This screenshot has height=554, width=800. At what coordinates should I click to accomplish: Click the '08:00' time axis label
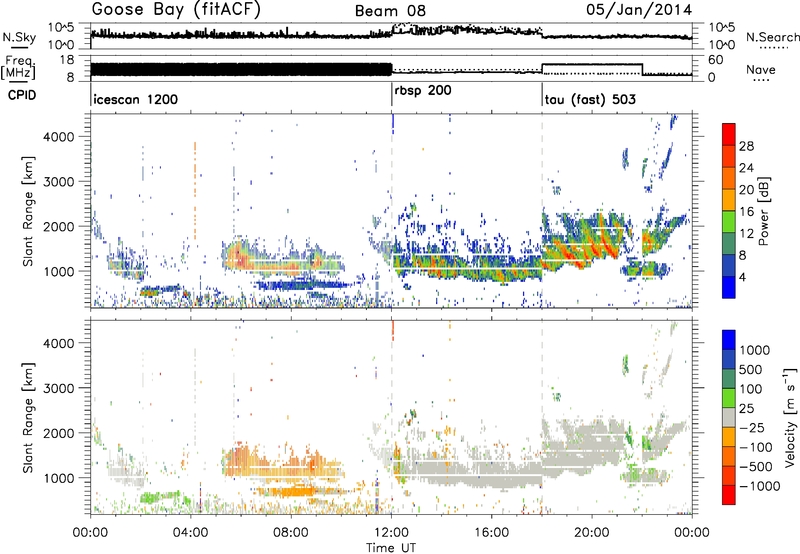tap(290, 533)
